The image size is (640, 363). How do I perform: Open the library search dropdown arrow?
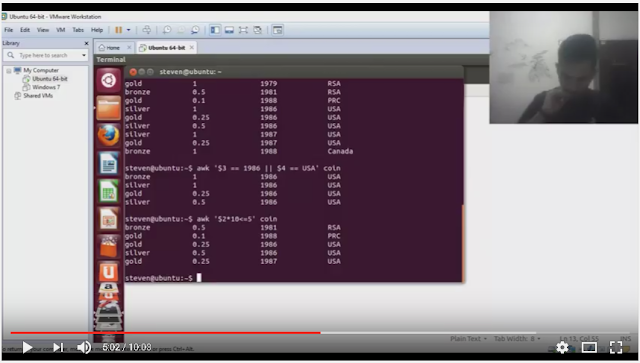84,55
